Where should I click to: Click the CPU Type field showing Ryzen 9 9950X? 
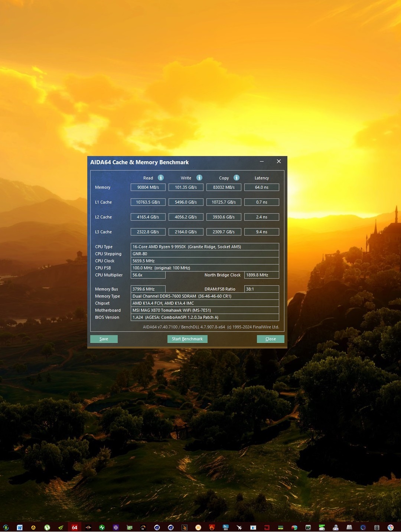[x=205, y=247]
